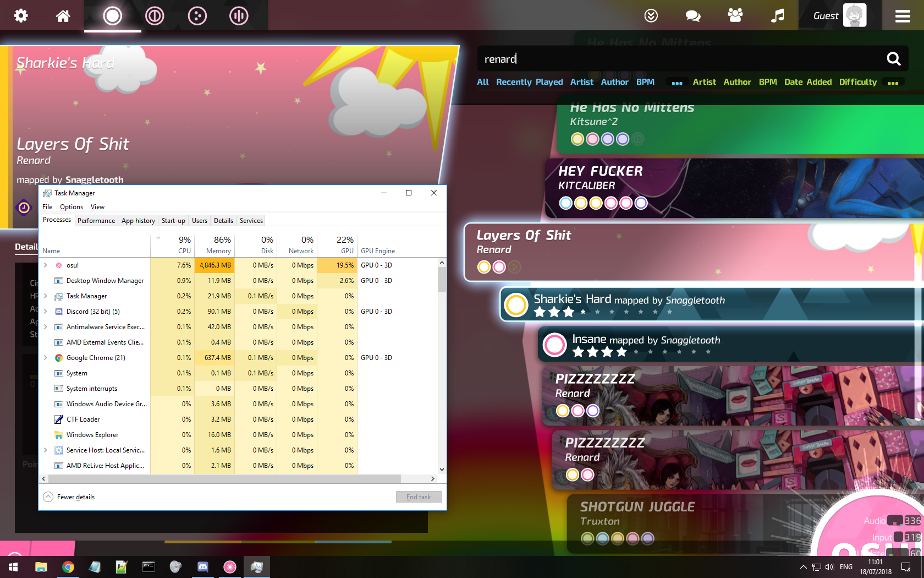Click the home icon in the osu! toolbar
The image size is (924, 578).
click(x=62, y=15)
